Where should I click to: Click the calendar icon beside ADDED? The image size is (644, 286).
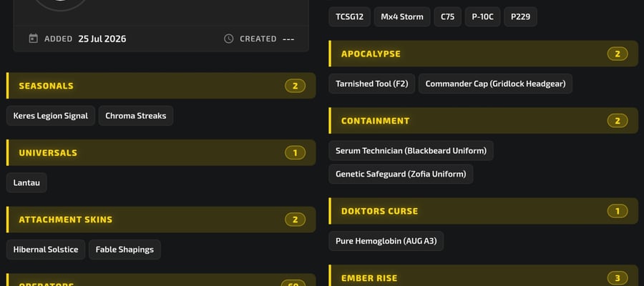(33, 39)
